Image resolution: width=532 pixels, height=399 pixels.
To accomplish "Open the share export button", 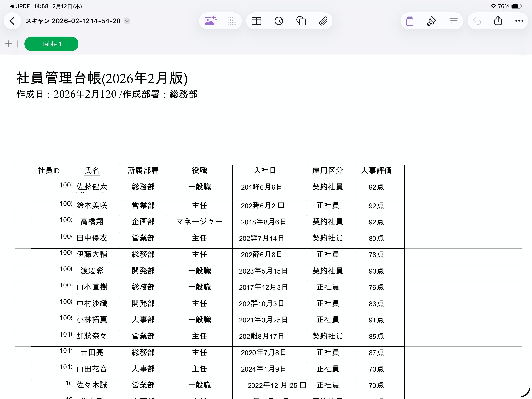I will point(498,21).
